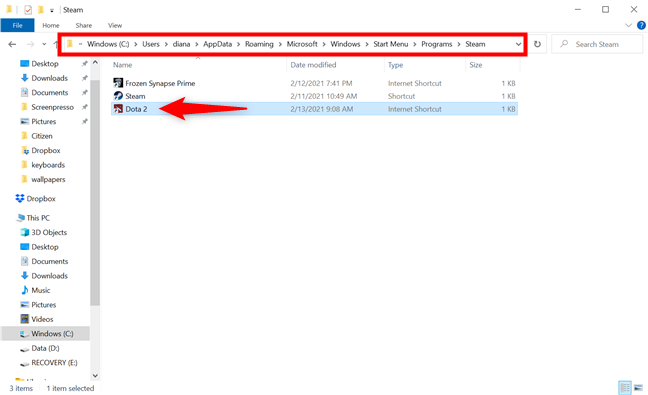Open the File menu
Screen dimensions: 648x395
[17, 25]
